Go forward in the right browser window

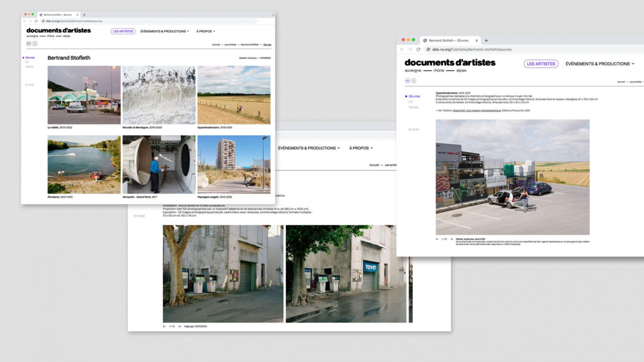click(410, 49)
